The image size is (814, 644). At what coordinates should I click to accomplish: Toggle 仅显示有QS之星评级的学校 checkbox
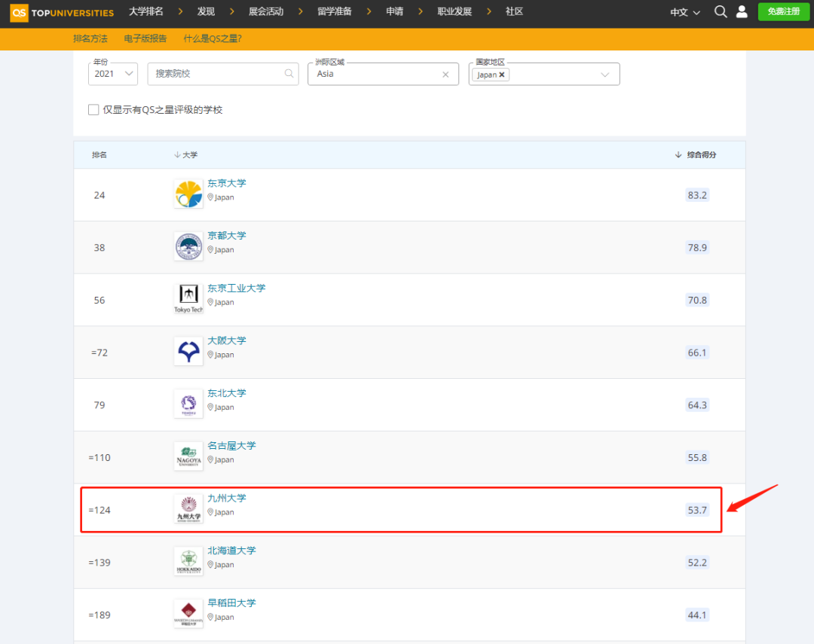pos(93,109)
